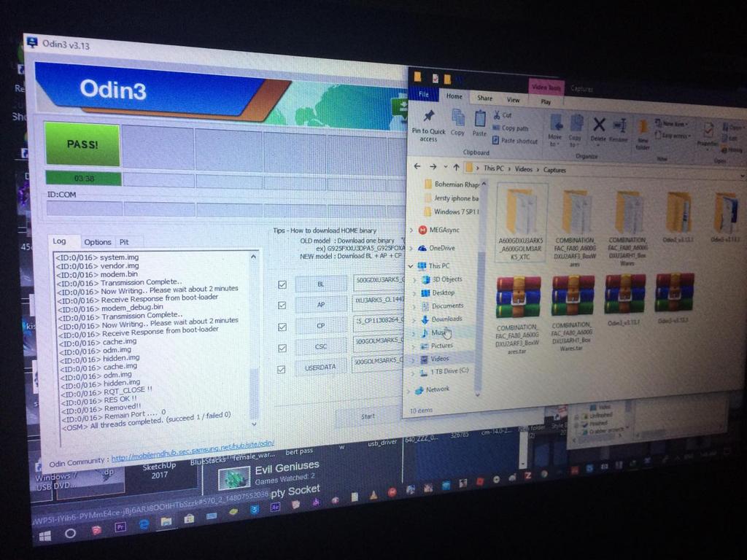Choose Copy path in Clipboard group

(x=511, y=128)
